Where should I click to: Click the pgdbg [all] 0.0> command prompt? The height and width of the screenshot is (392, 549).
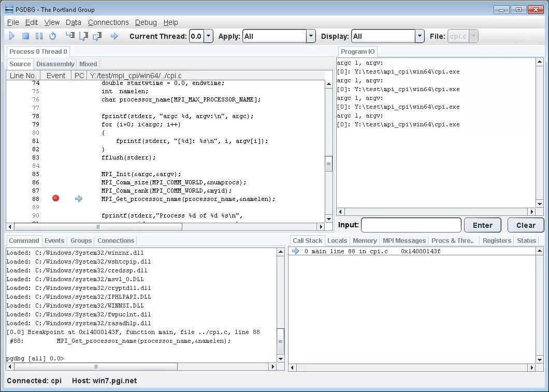point(35,358)
